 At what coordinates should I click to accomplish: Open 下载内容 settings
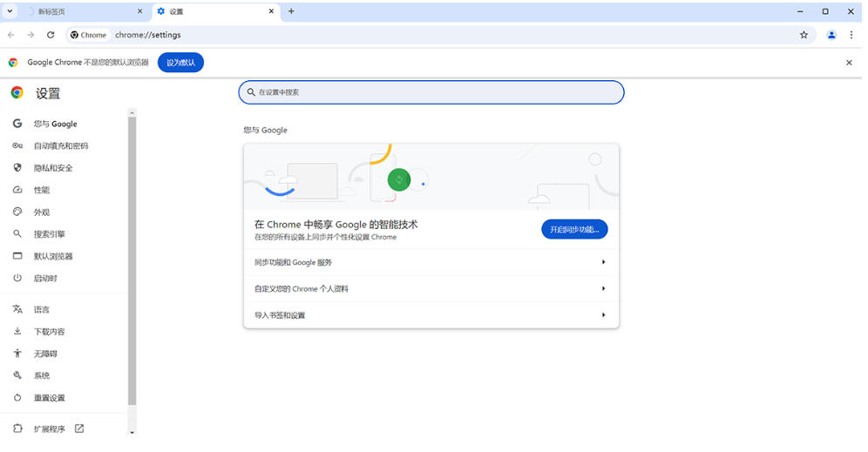tap(50, 332)
